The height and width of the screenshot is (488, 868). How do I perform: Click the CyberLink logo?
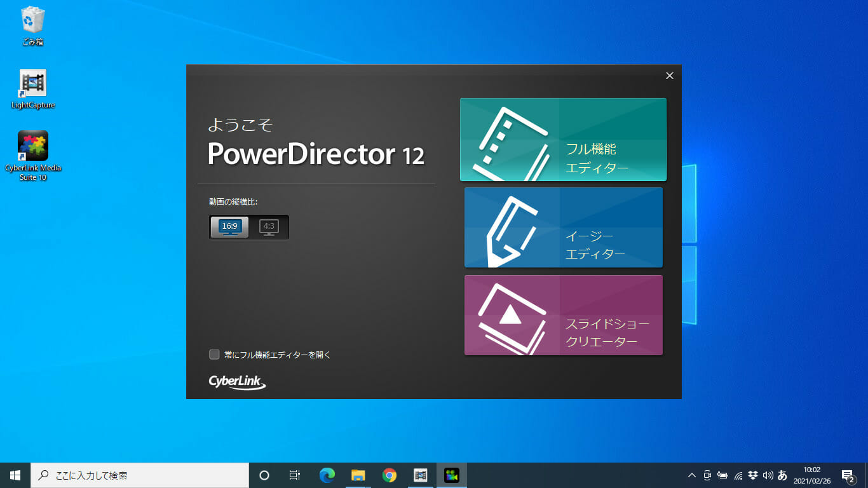(237, 381)
